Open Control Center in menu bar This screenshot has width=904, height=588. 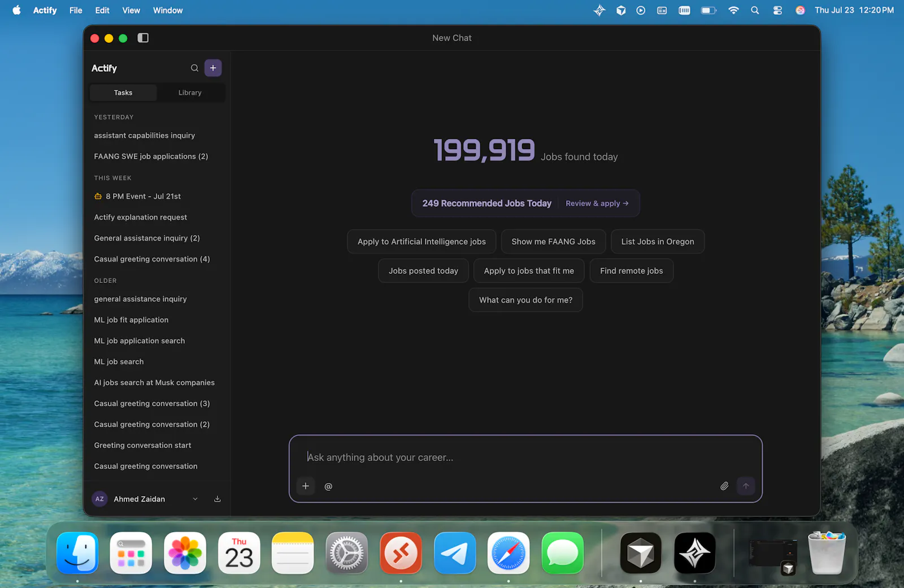pos(777,10)
